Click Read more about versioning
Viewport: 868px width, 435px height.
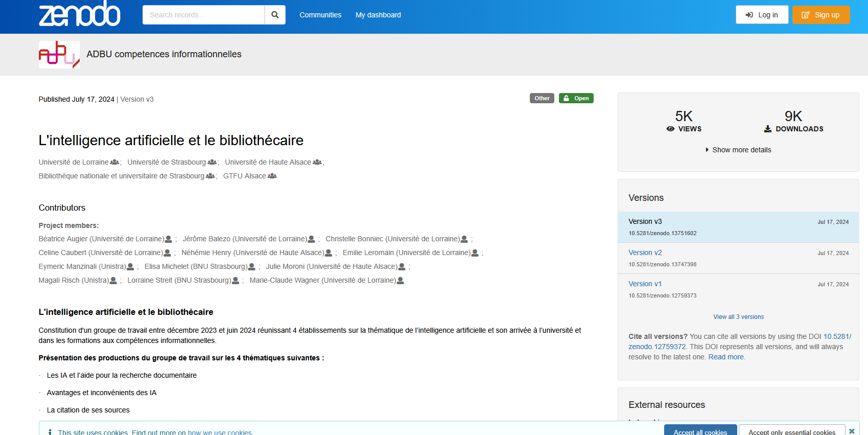click(726, 357)
